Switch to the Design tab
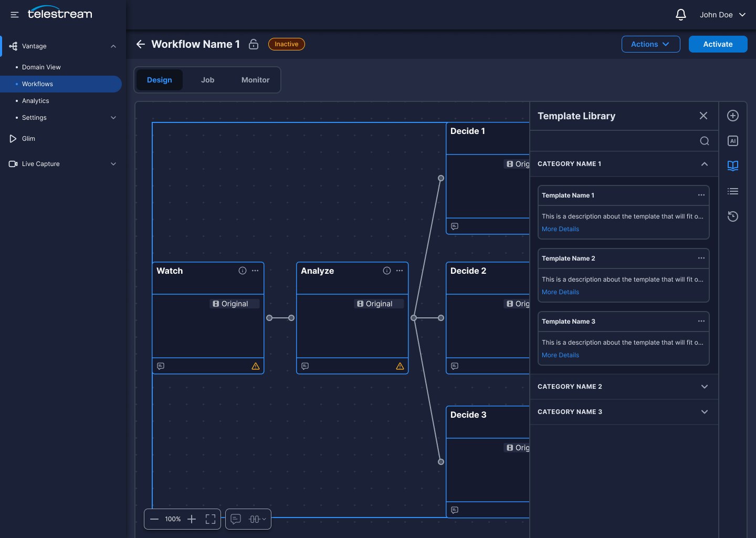This screenshot has height=538, width=756. coord(160,80)
